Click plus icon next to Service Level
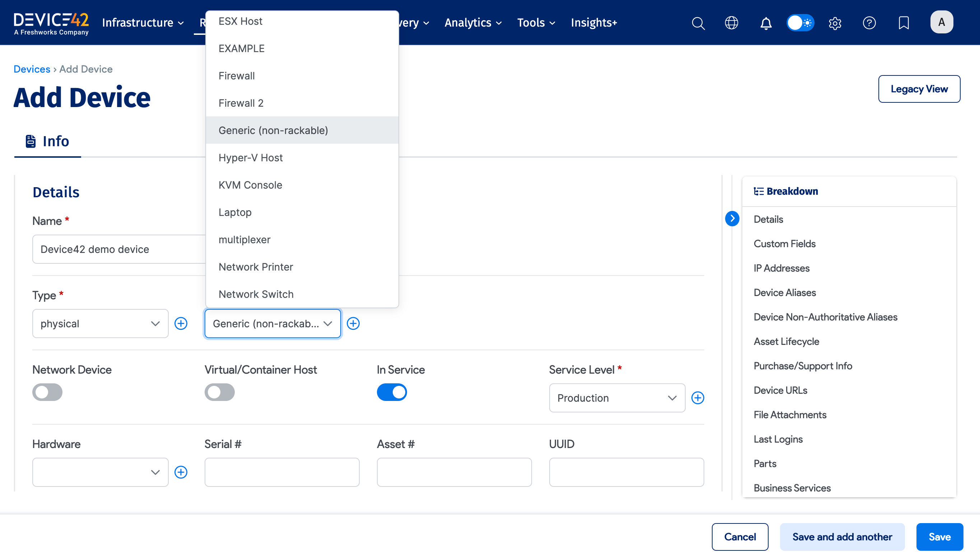Viewport: 980px width, 554px height. [x=697, y=398]
